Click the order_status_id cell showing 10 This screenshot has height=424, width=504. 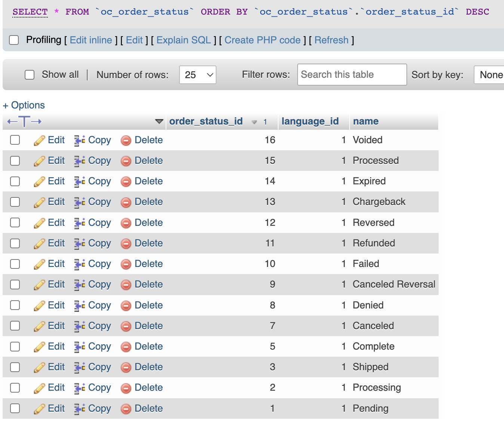pos(222,264)
